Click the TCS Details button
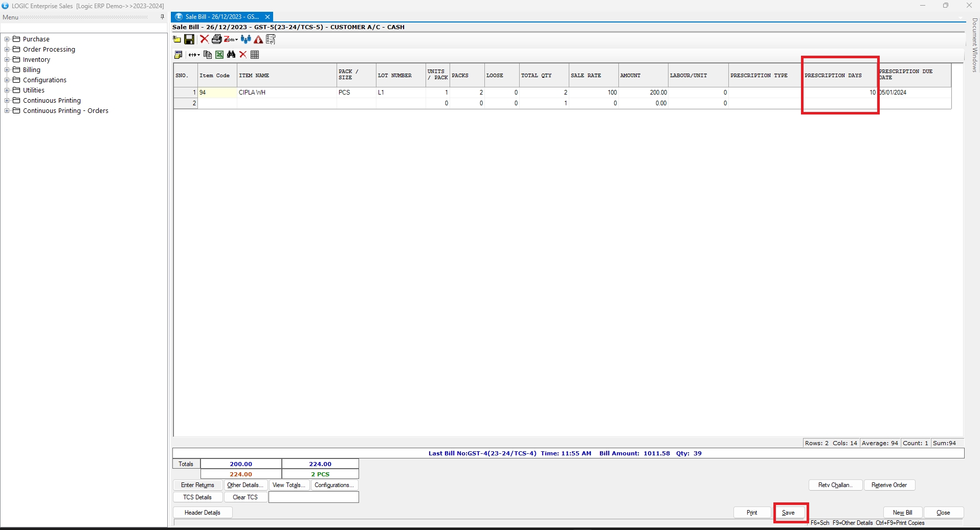The height and width of the screenshot is (530, 980). pyautogui.click(x=197, y=497)
